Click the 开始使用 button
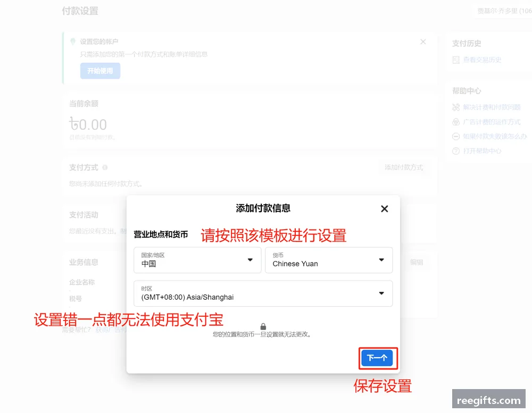 tap(100, 71)
